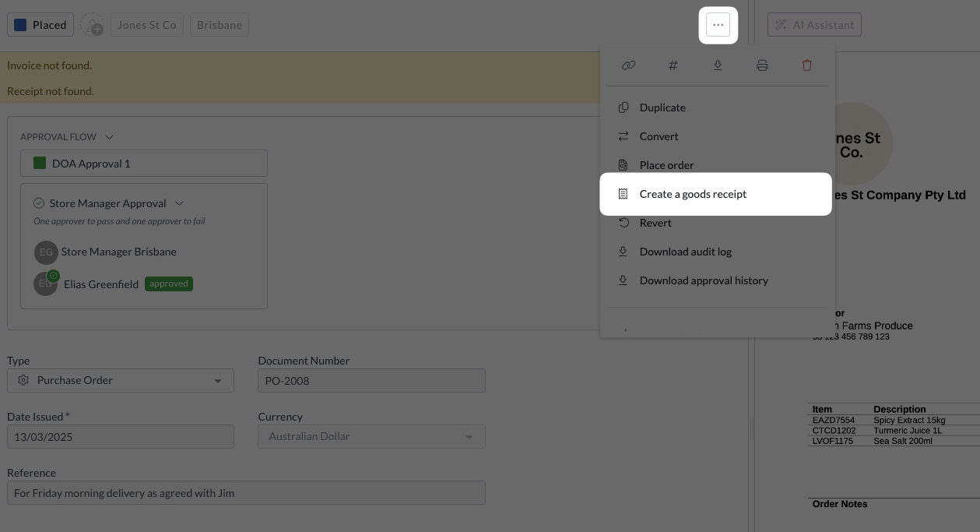The width and height of the screenshot is (980, 532).
Task: Open the three-dot more options menu
Action: click(x=718, y=25)
